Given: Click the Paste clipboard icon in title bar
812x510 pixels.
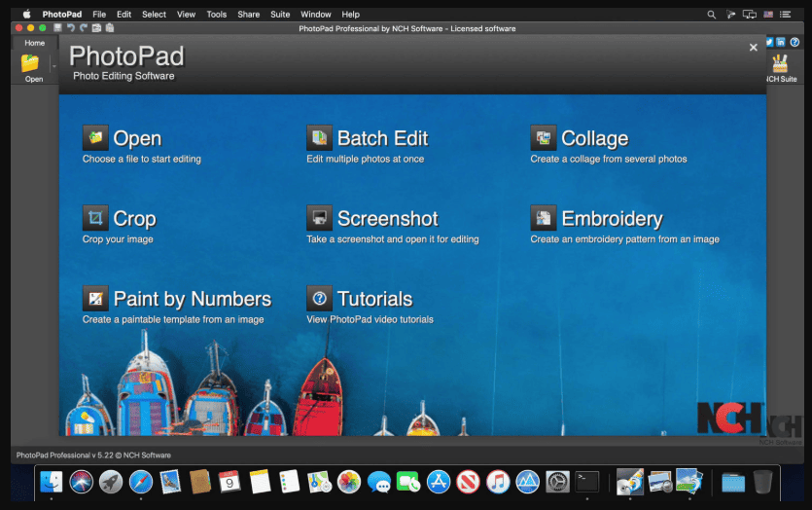Looking at the screenshot, I should click(x=110, y=28).
